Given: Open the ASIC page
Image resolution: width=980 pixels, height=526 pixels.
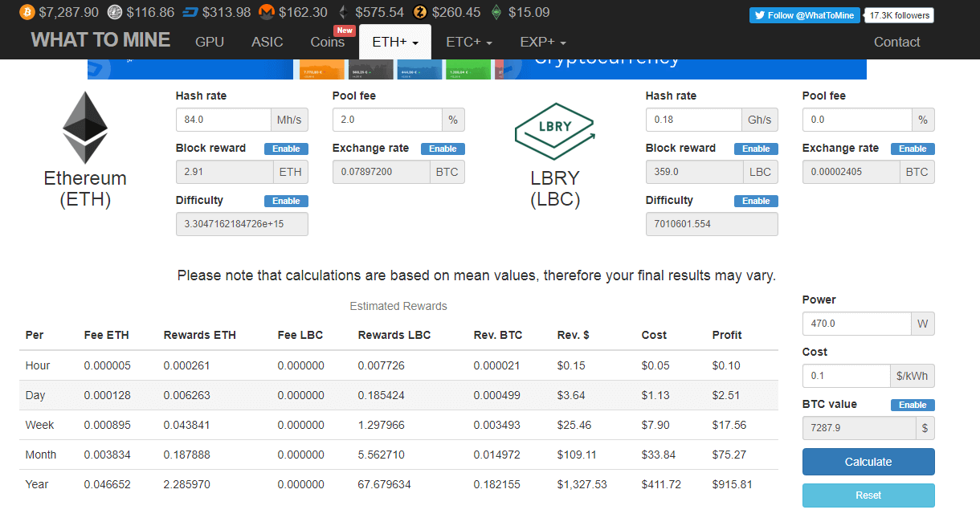Looking at the screenshot, I should pyautogui.click(x=267, y=42).
